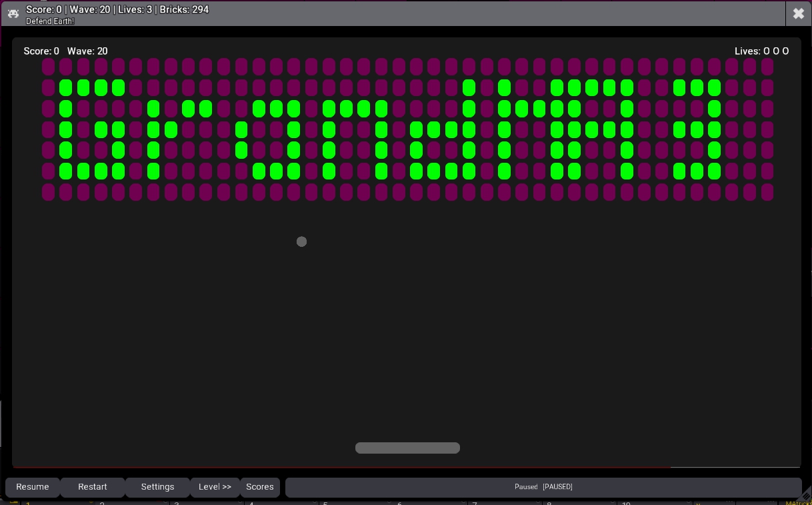Viewport: 812px width, 505px height.
Task: Skip ahead with the Level >> button
Action: (215, 487)
